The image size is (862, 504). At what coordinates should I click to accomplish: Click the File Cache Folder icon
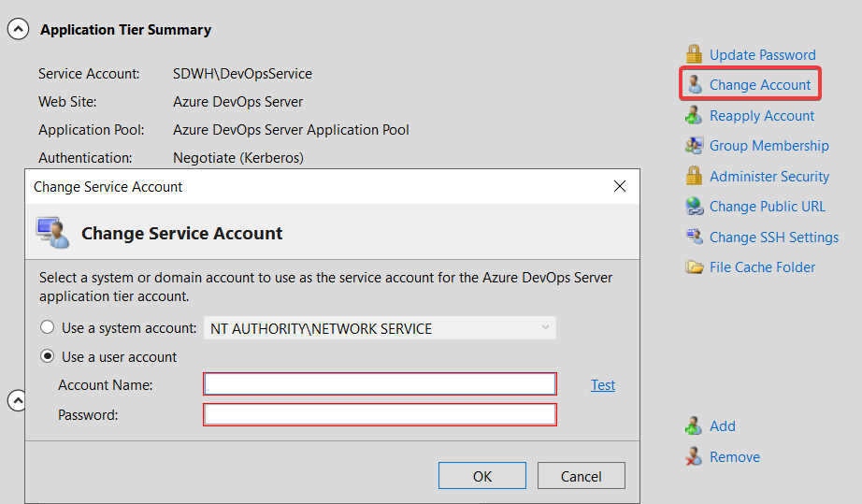pyautogui.click(x=694, y=267)
